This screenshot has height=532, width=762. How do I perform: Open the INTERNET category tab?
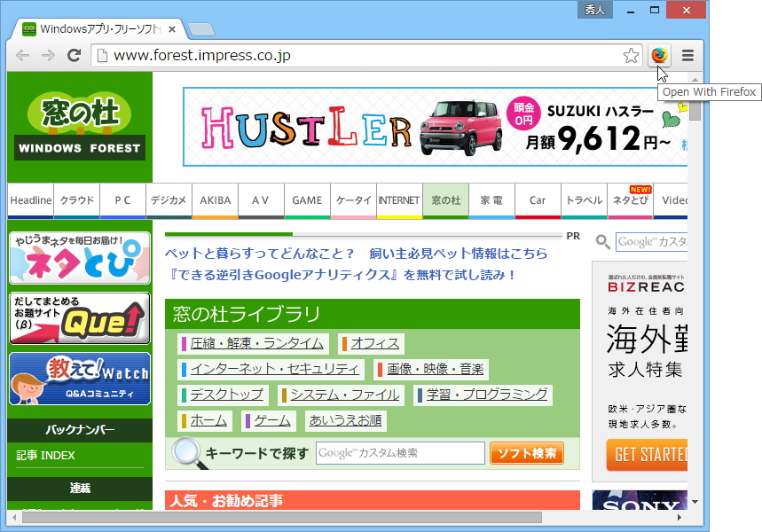[398, 200]
